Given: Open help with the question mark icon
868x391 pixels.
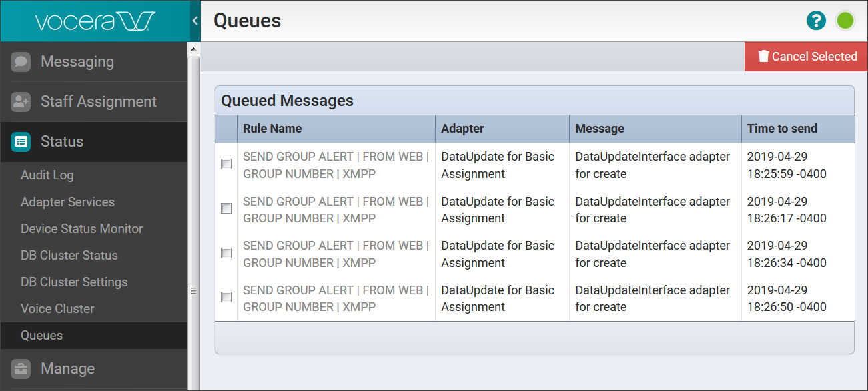Looking at the screenshot, I should [815, 21].
